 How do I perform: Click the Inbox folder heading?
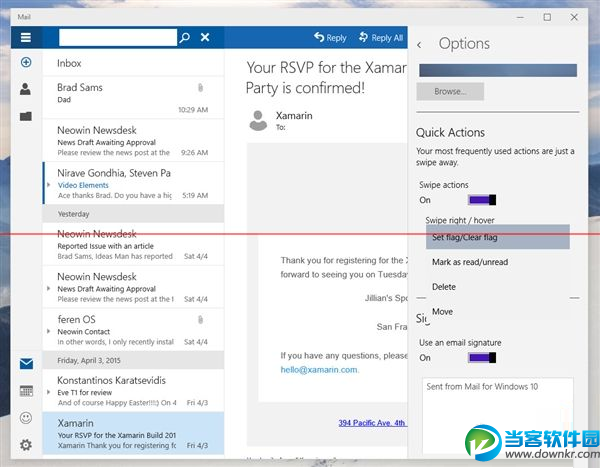click(69, 63)
